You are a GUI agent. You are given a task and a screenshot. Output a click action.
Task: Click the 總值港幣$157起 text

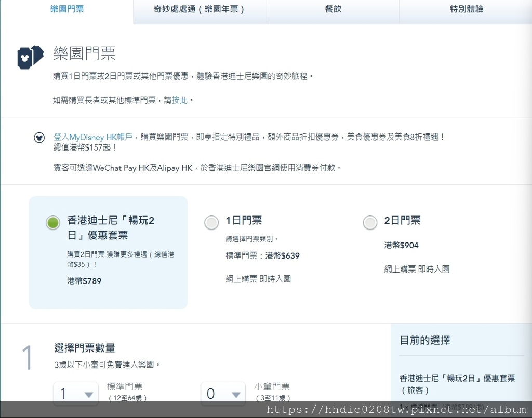point(85,147)
